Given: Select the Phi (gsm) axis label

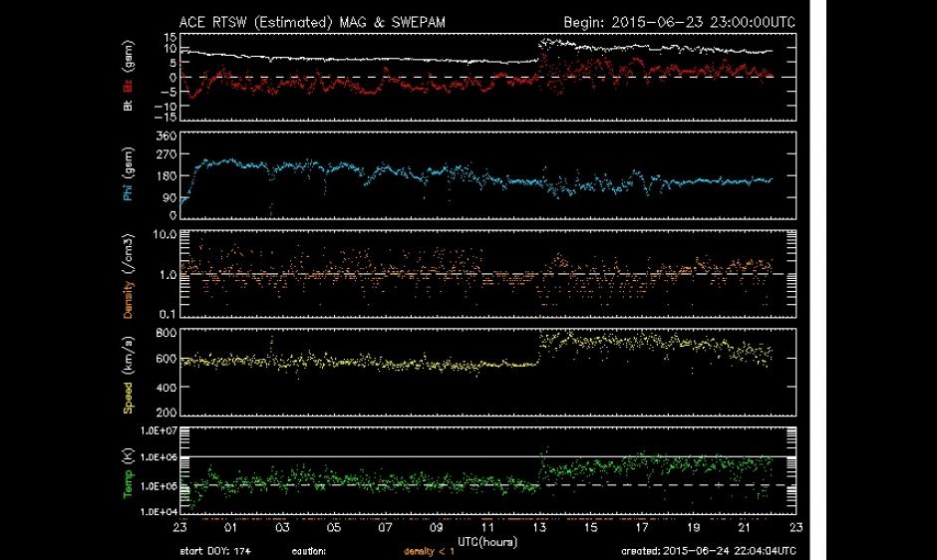Looking at the screenshot, I should 130,173.
